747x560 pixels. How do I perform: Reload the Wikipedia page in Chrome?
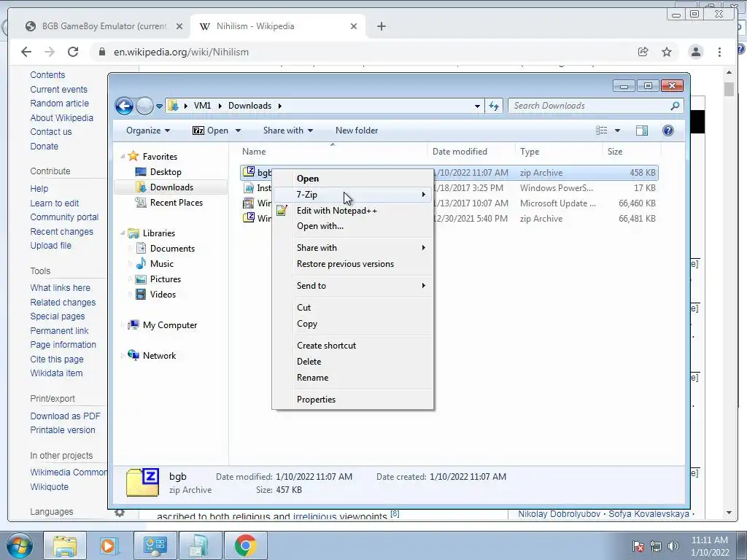pyautogui.click(x=73, y=52)
